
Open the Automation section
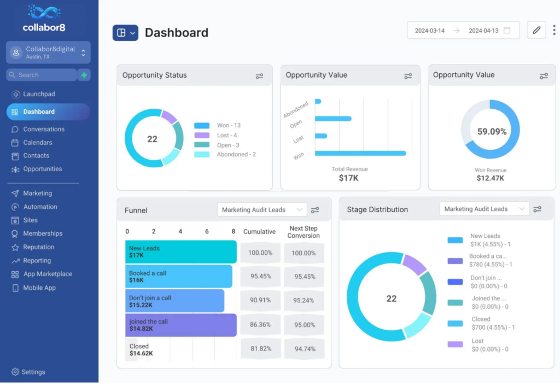coord(40,207)
